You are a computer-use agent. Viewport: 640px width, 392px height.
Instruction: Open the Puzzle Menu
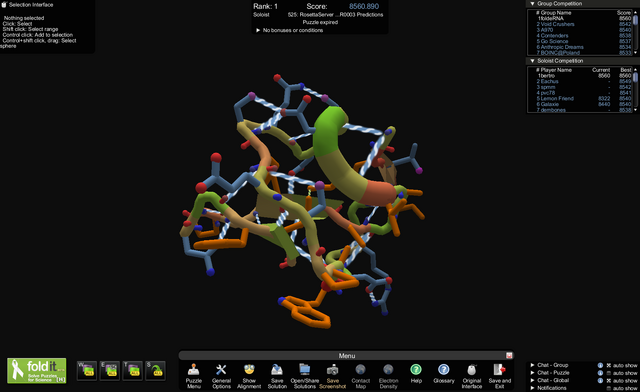(193, 376)
